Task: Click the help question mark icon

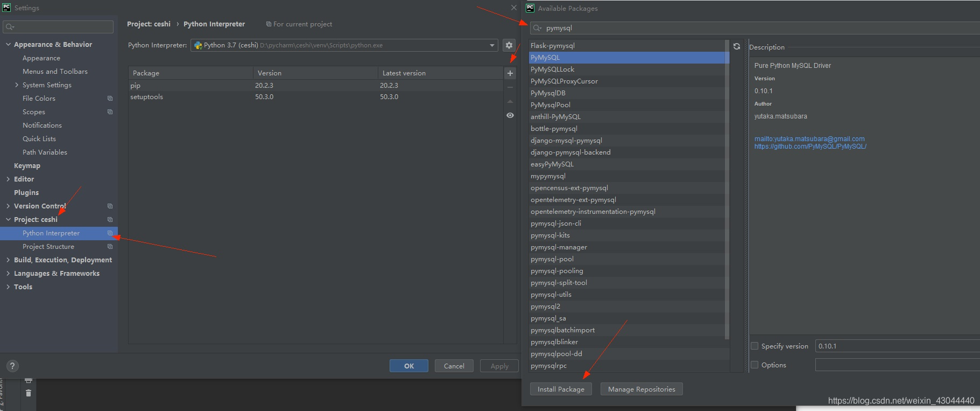Action: 12,366
